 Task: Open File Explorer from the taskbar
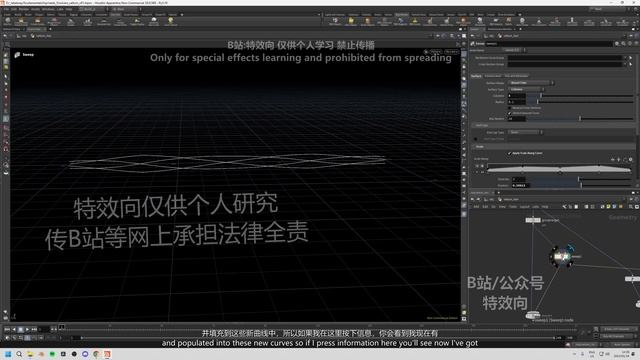point(30,354)
